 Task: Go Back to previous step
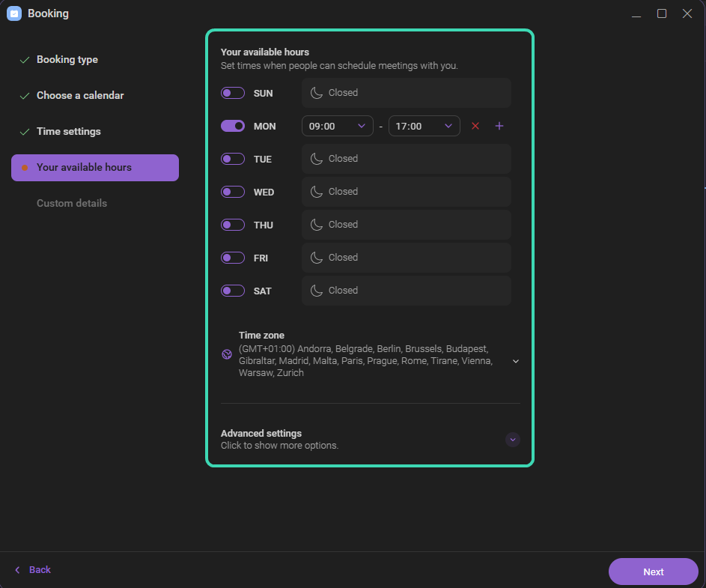click(x=33, y=570)
